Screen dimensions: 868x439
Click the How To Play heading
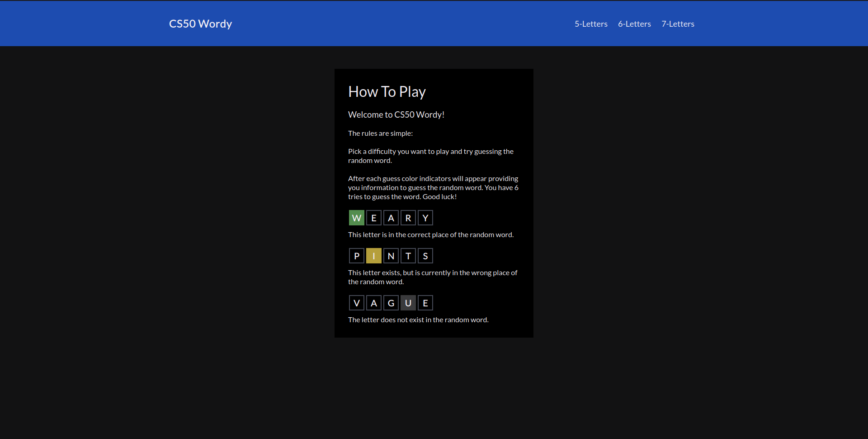point(387,91)
